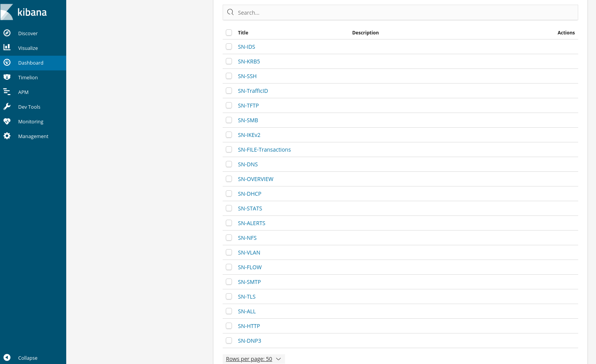Check the SN-SSH row checkbox
The image size is (596, 364).
[x=229, y=76]
